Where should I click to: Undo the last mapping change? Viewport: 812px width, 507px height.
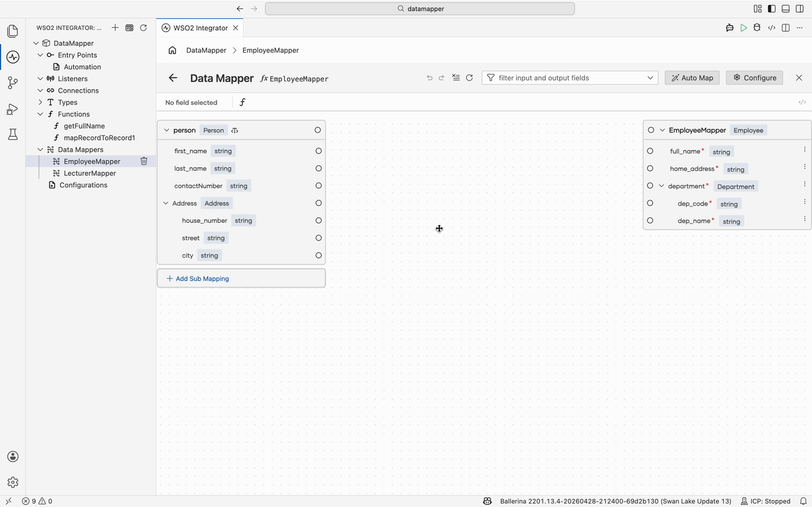pos(430,78)
